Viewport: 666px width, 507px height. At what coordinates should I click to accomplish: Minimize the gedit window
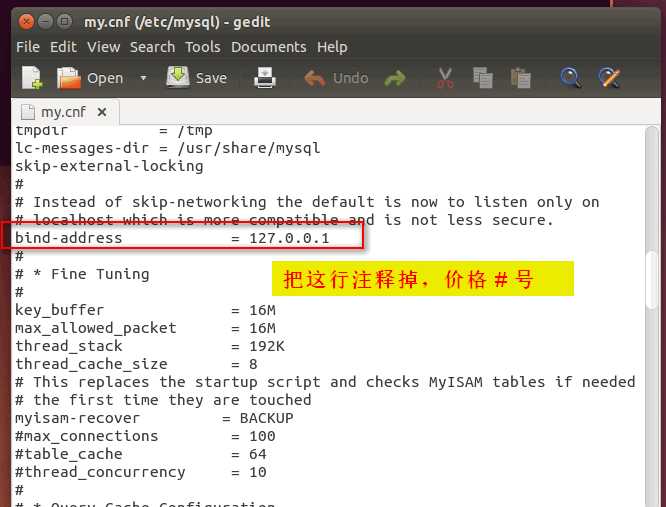[x=45, y=21]
